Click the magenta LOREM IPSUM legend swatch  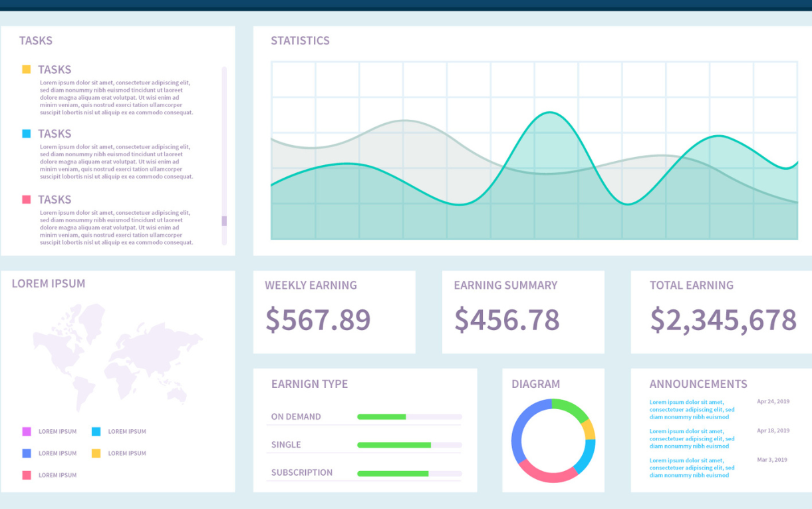25,431
